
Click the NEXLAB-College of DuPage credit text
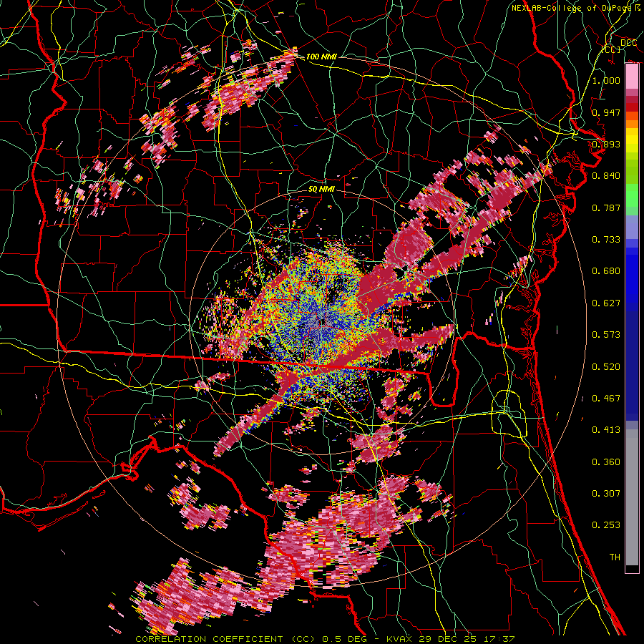576,8
